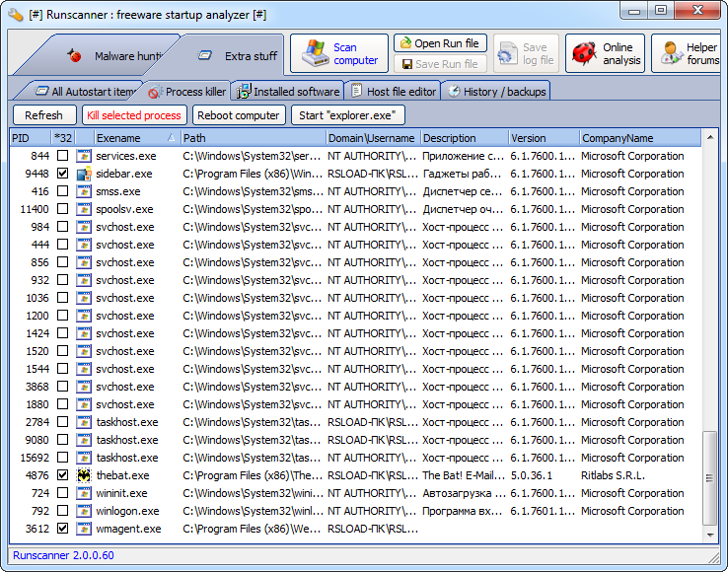The height and width of the screenshot is (572, 728).
Task: Click Reboot computer button
Action: coord(239,115)
